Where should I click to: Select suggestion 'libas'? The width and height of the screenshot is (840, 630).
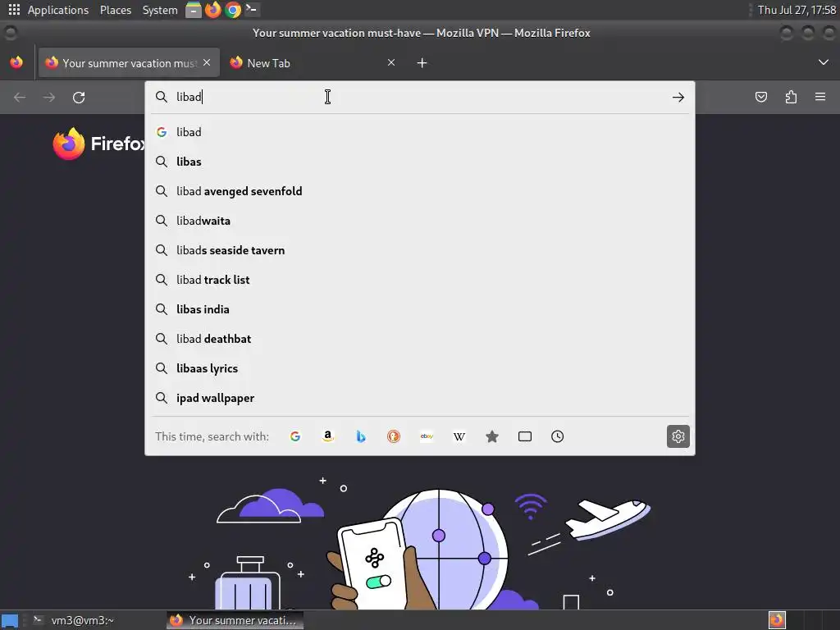point(419,162)
